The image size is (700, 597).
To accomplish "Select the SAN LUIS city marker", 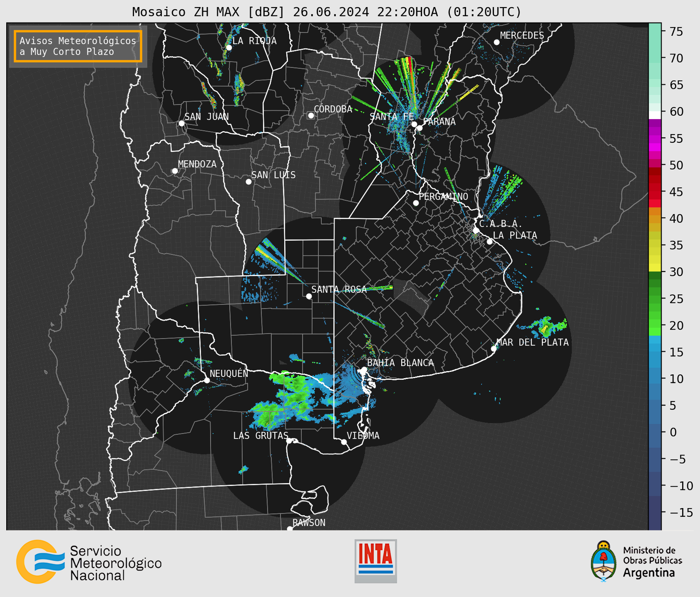I will coord(249,182).
